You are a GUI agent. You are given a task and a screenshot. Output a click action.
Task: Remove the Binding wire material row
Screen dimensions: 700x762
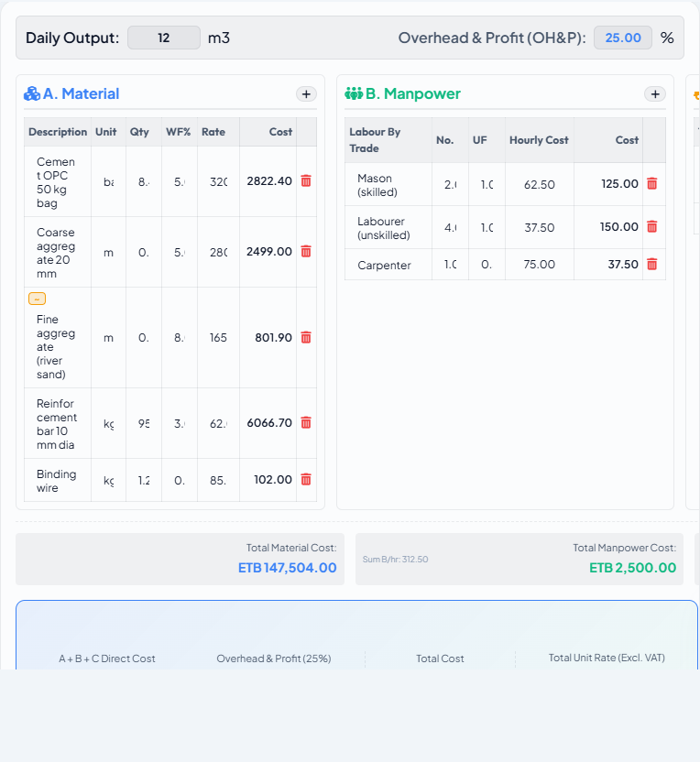[x=306, y=480]
